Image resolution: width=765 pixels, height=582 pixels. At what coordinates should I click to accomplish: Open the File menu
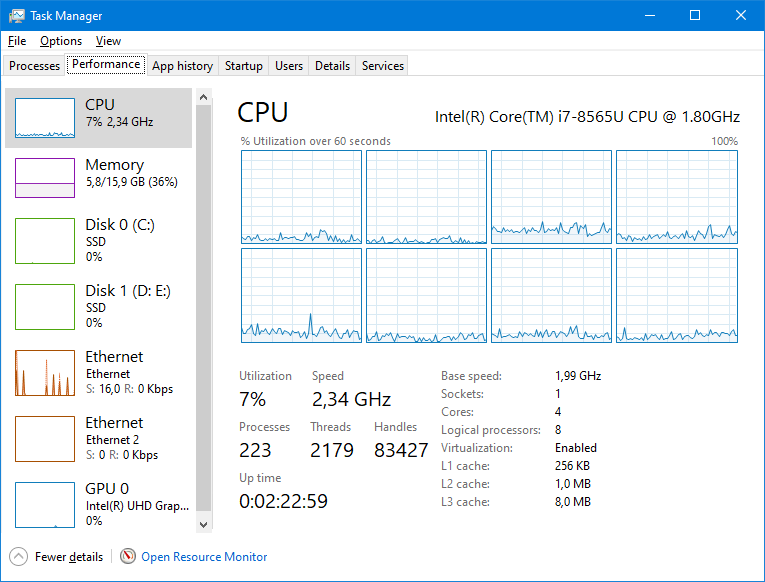tap(17, 41)
